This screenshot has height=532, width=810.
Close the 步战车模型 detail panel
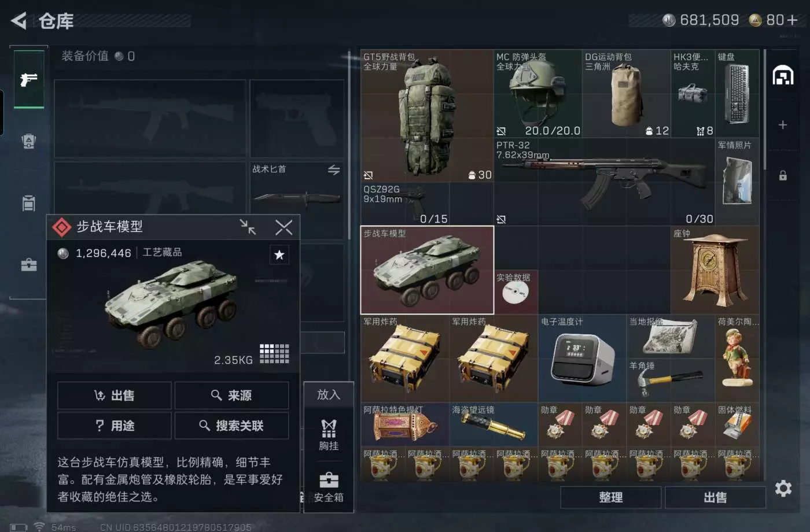pyautogui.click(x=283, y=227)
